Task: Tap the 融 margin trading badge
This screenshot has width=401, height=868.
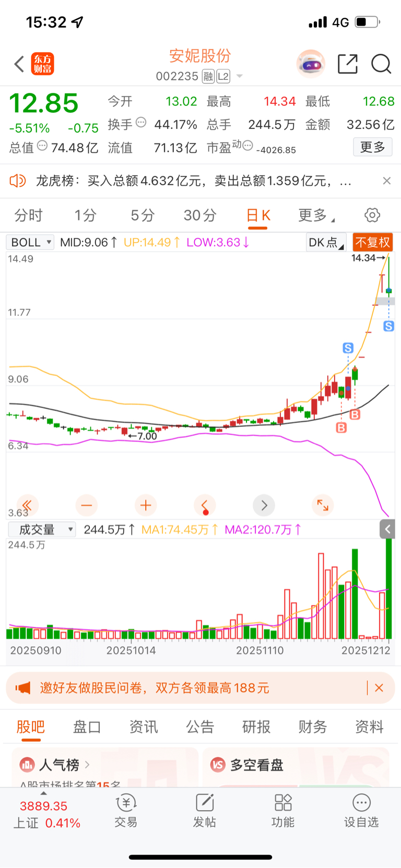Action: pos(208,77)
